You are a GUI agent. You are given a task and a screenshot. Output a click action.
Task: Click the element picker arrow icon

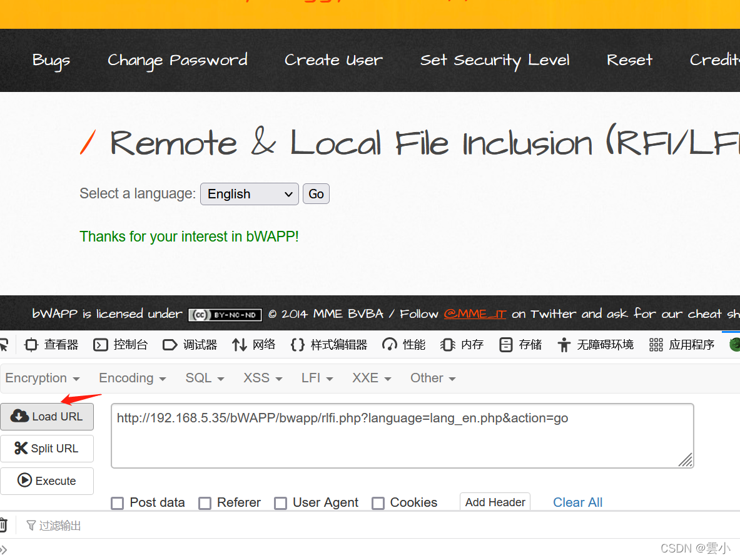(x=4, y=345)
